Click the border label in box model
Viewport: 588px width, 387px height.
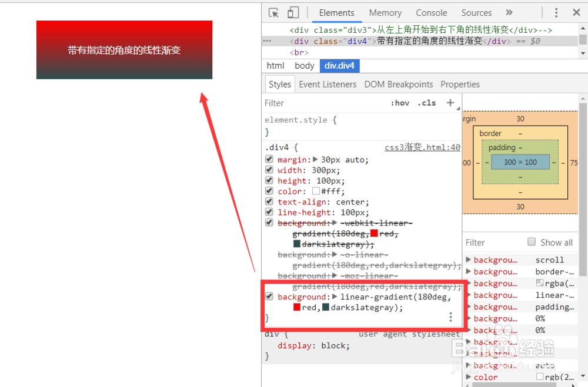[x=490, y=133]
